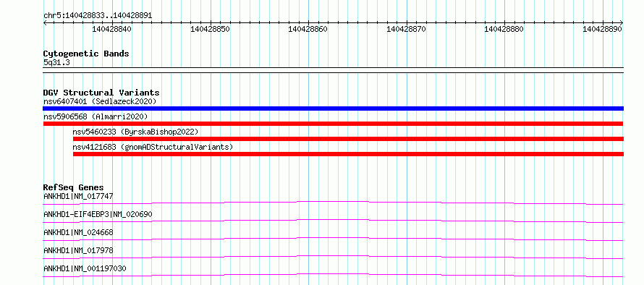Screen dimensions: 644x285
Task: Click ruler position 140428870
Action: click(407, 29)
